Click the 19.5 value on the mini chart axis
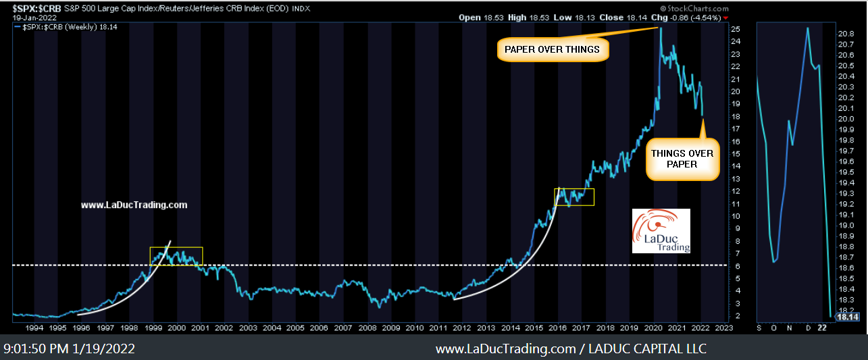The height and width of the screenshot is (360, 868). (846, 172)
